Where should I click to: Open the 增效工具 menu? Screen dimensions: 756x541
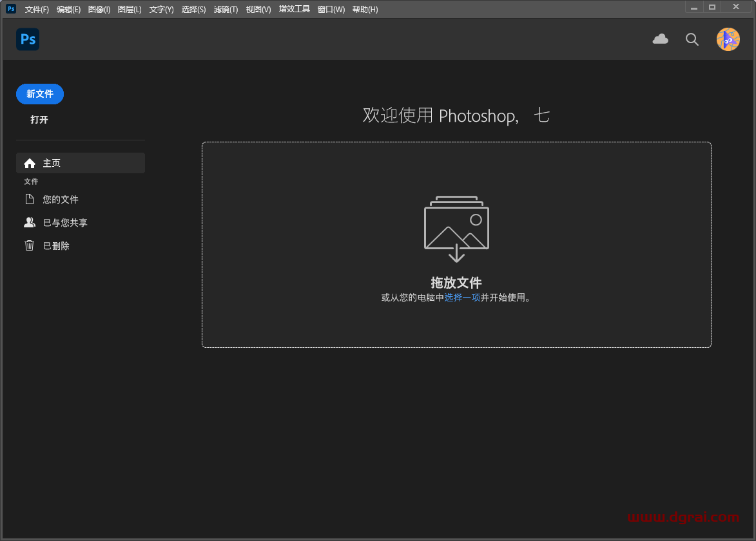(x=294, y=9)
